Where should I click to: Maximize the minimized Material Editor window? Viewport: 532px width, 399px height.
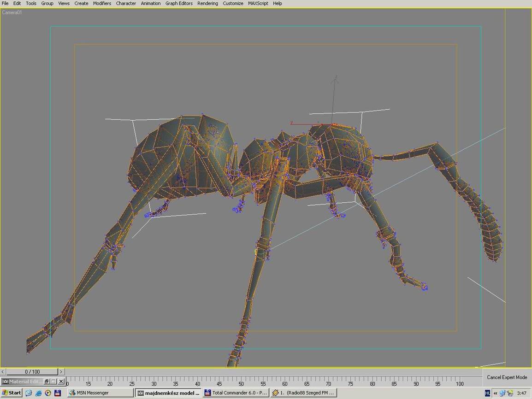coord(53,381)
